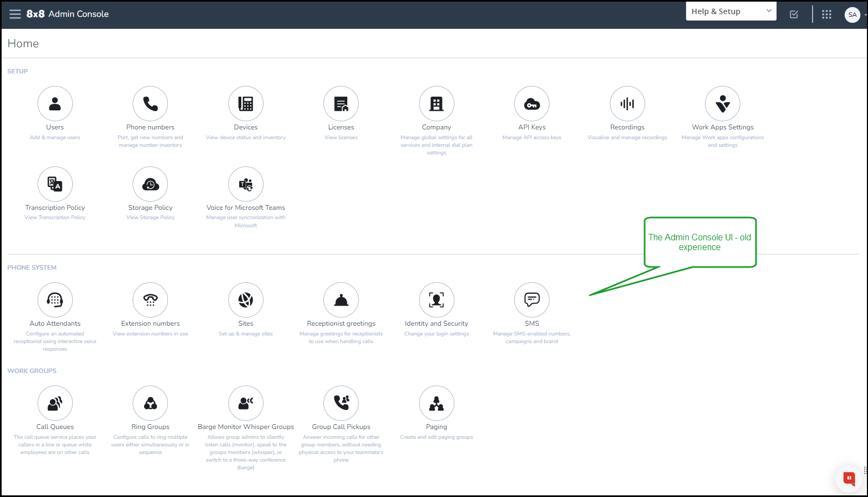Click the Recordings label
This screenshot has height=497, width=868.
point(627,127)
